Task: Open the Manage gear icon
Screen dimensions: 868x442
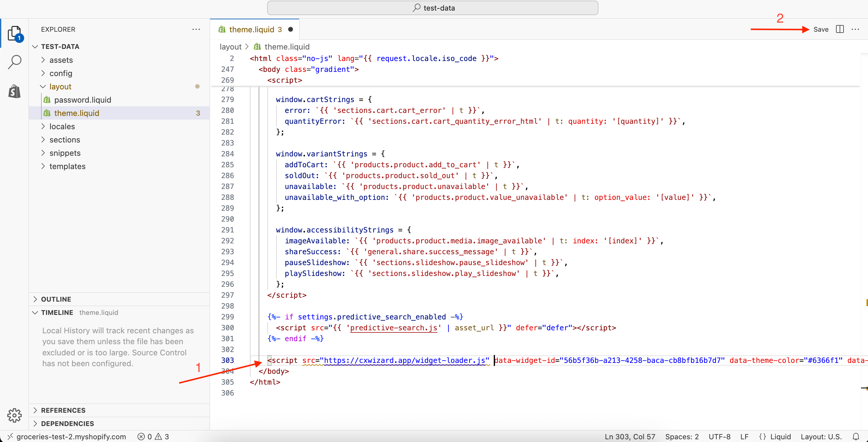Action: coord(14,415)
